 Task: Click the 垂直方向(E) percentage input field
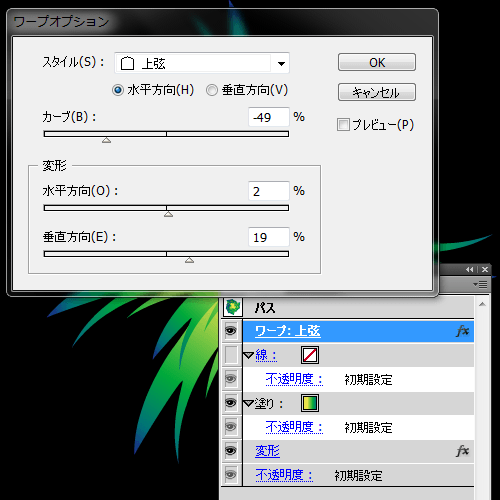[269, 237]
